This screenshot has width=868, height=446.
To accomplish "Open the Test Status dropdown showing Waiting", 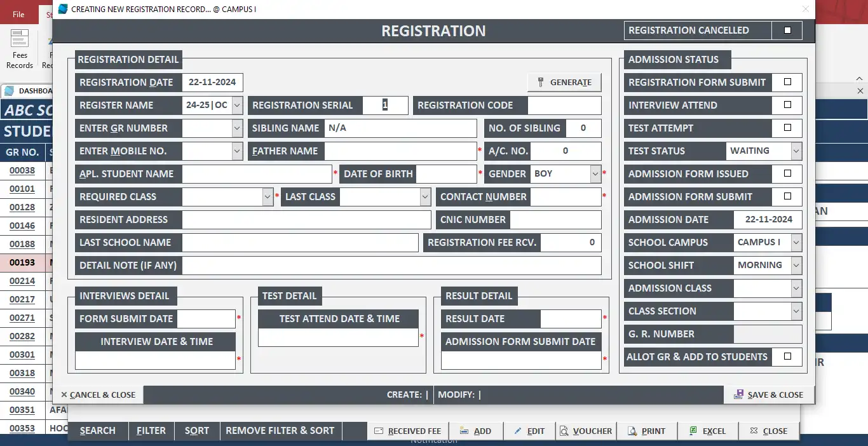I will (795, 151).
